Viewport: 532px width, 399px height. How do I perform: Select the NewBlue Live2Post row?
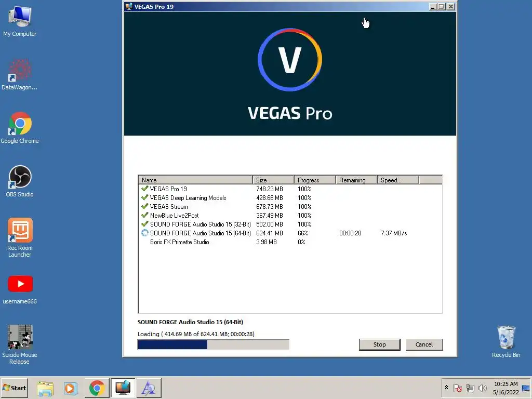(x=290, y=216)
